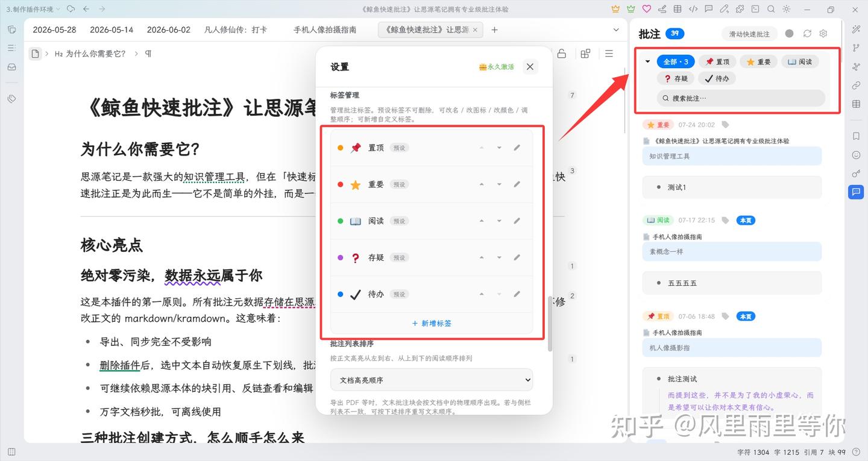The width and height of the screenshot is (868, 461).
Task: Edit the 置顶 tag with pencil icon
Action: pos(517,148)
